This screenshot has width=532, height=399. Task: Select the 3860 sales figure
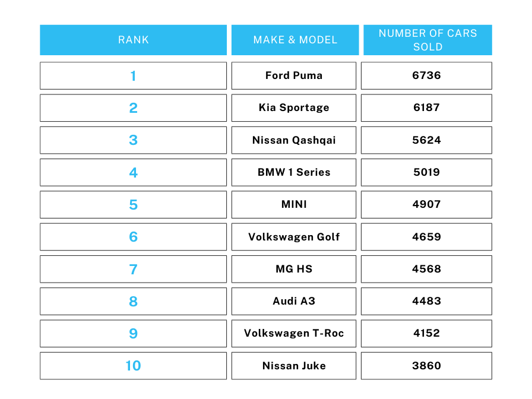pyautogui.click(x=426, y=366)
